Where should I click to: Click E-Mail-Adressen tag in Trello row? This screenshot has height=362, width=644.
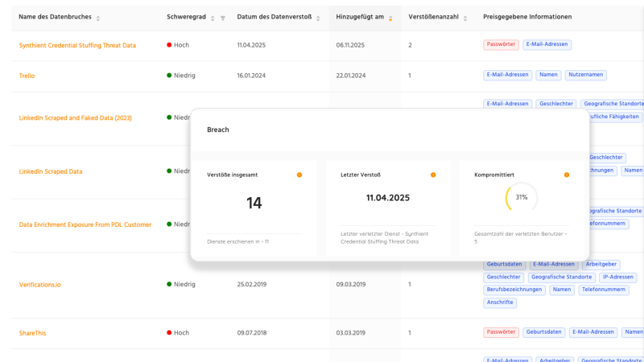point(507,75)
